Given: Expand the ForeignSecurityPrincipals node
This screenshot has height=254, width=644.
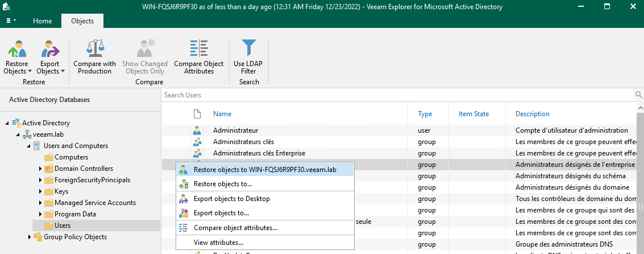Looking at the screenshot, I should pos(40,180).
